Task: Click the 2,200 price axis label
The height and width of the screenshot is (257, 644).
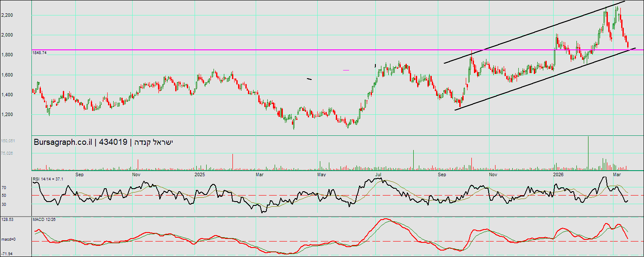Action: tap(6, 15)
